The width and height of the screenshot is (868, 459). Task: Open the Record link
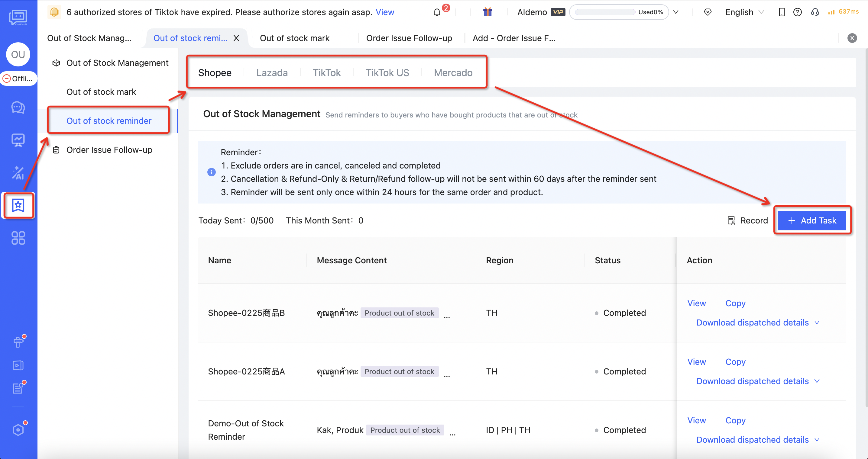(x=747, y=220)
